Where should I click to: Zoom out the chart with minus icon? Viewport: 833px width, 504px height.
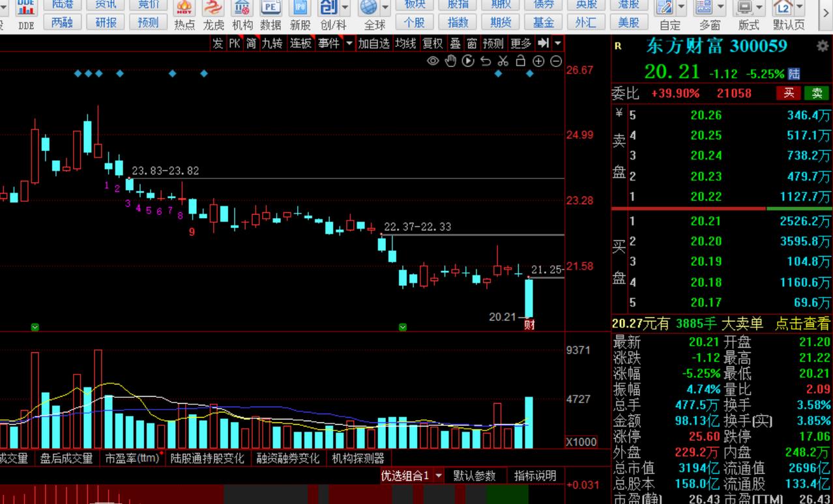(x=556, y=61)
